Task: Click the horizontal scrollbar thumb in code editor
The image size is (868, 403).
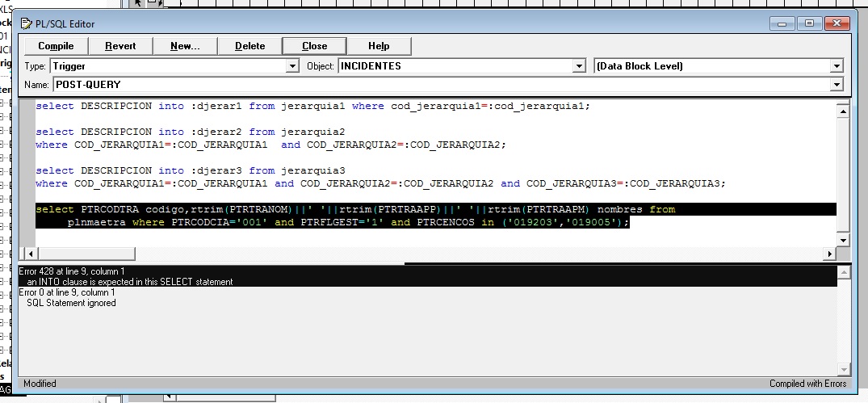Action: (86, 254)
